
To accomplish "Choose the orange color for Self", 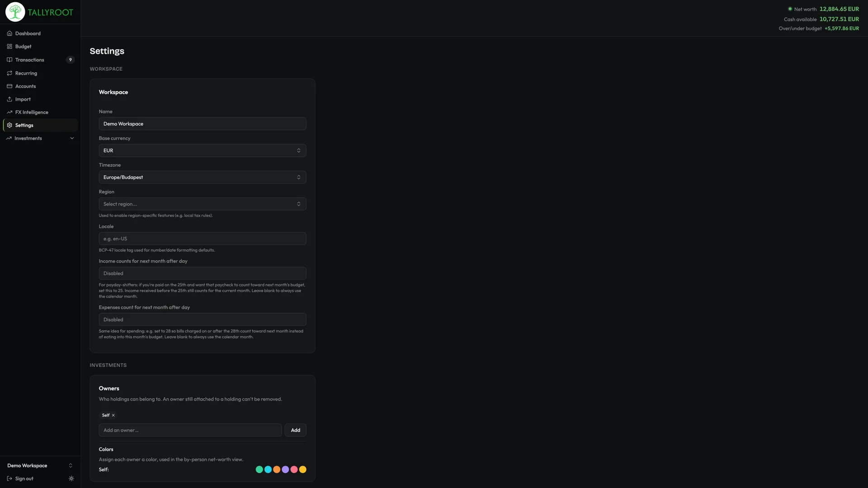I will point(277,469).
